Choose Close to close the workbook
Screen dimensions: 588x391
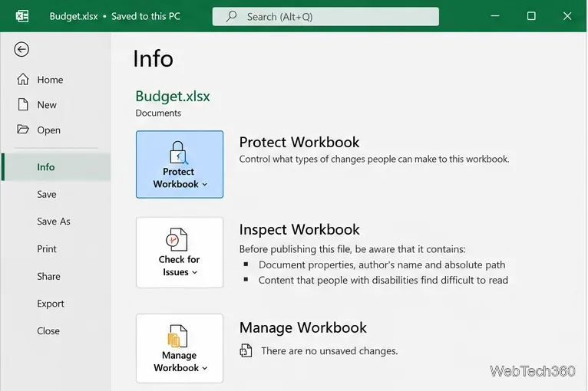click(48, 331)
